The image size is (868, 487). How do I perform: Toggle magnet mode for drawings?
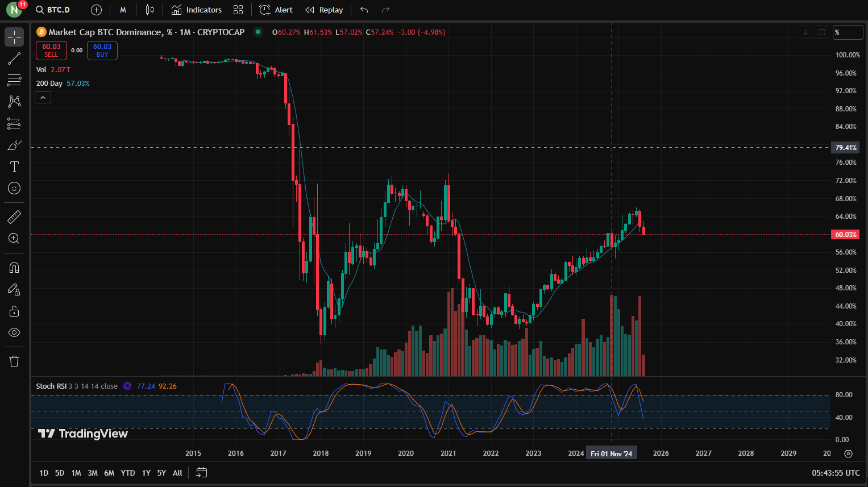coord(14,268)
